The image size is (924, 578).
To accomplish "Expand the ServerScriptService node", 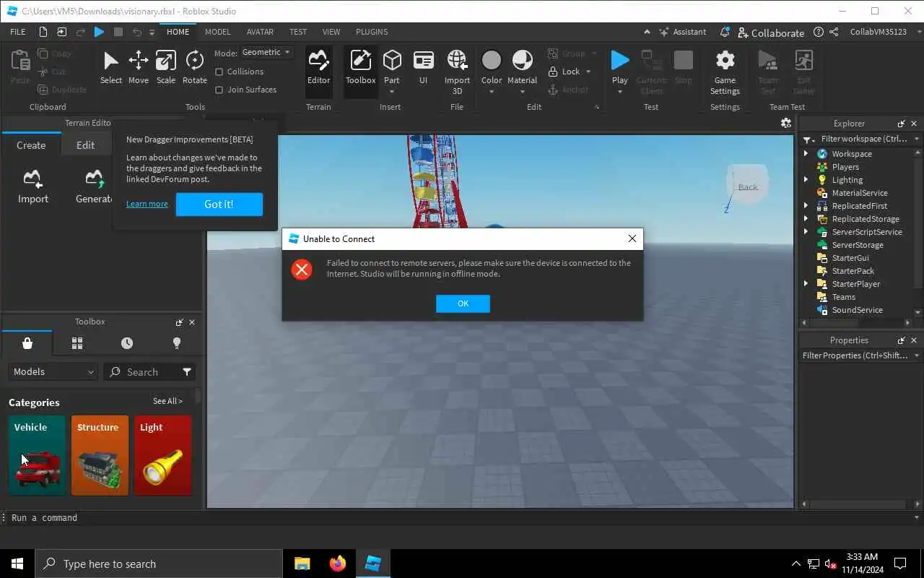I will (x=806, y=232).
